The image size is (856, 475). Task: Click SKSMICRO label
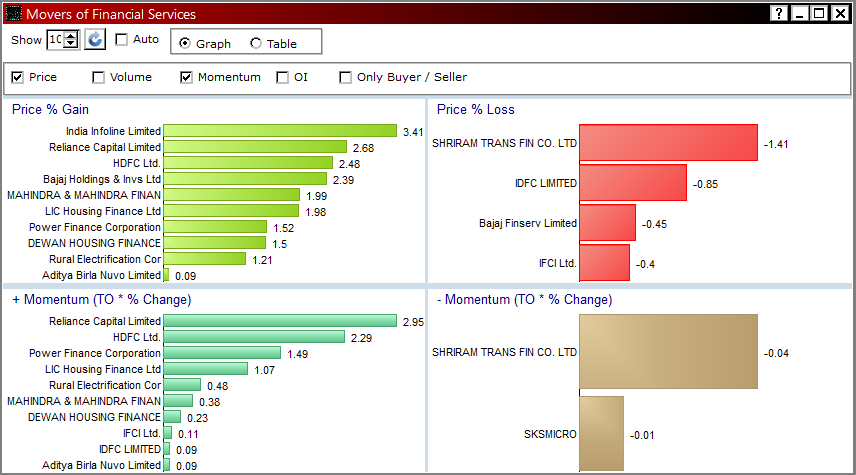point(550,434)
